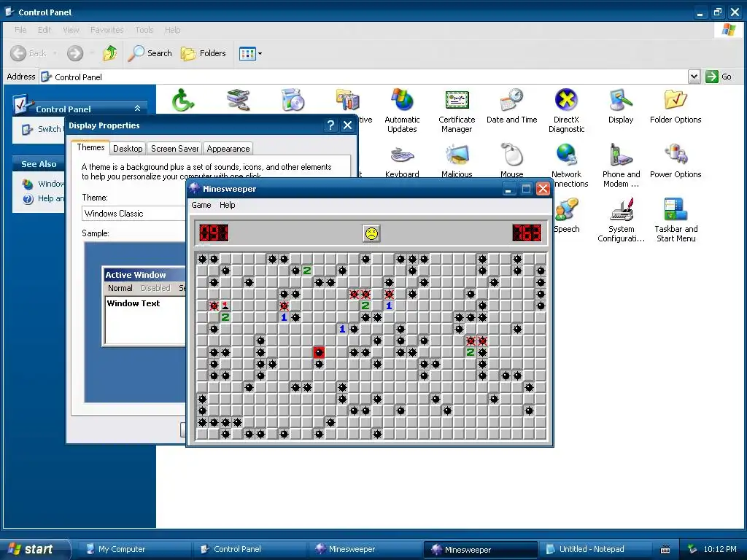Image resolution: width=747 pixels, height=560 pixels.
Task: Open the Date and Time icon
Action: [x=511, y=106]
